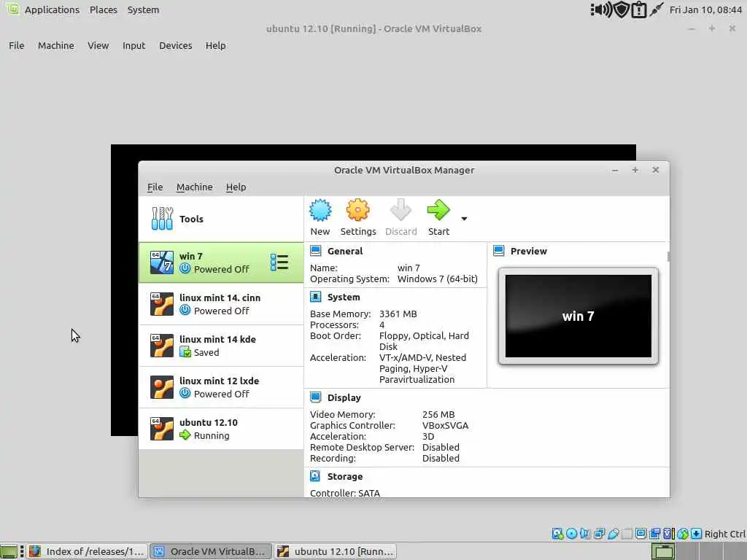Open the Start button dropdown arrow
Screen dimensions: 747x560
click(x=464, y=219)
